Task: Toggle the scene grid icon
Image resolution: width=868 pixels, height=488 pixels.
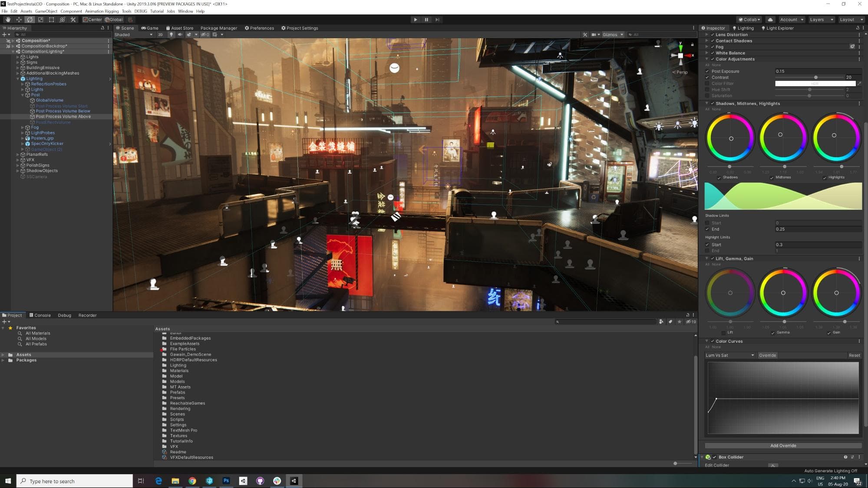Action: pyautogui.click(x=215, y=35)
